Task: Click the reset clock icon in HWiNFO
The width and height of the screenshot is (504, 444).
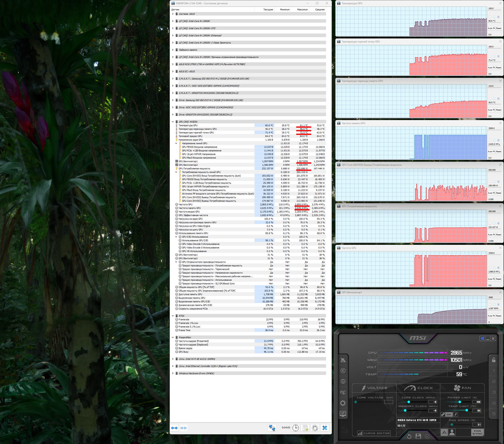Action: [295, 428]
